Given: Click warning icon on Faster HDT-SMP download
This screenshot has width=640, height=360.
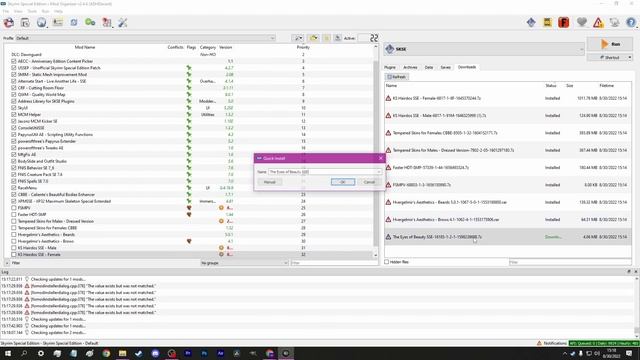Looking at the screenshot, I should (388, 167).
